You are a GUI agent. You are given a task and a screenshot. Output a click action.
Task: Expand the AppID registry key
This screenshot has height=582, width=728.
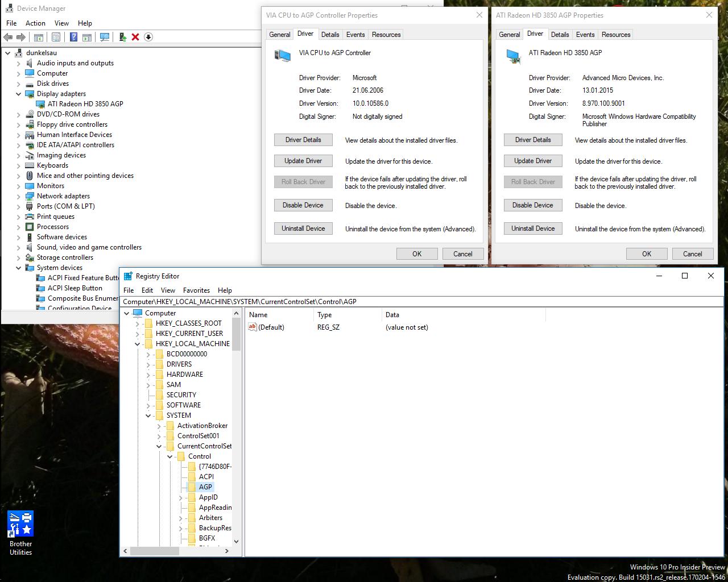pos(181,497)
